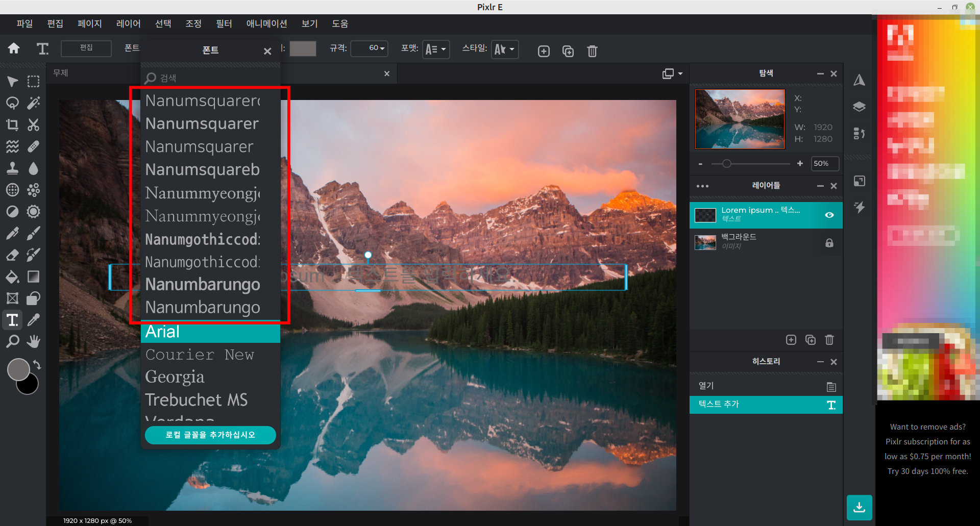
Task: Collapse the Layers panel
Action: 820,186
